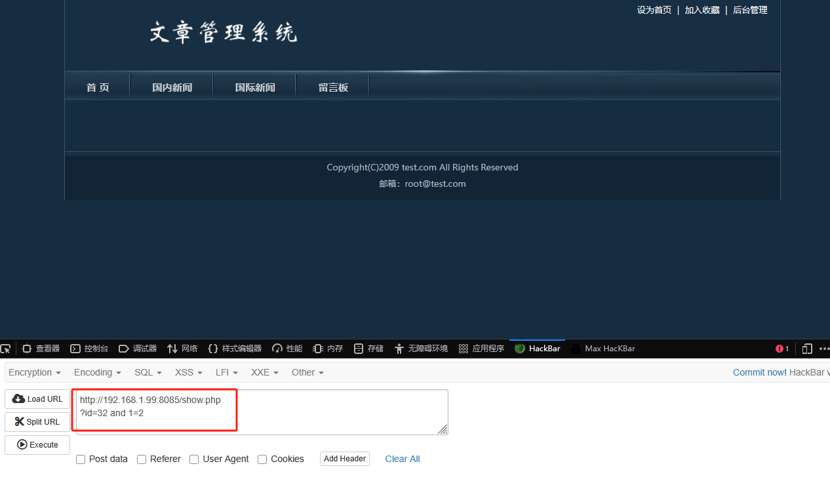Viewport: 830px width, 504px height.
Task: Toggle responsive design mode icon
Action: pos(808,349)
